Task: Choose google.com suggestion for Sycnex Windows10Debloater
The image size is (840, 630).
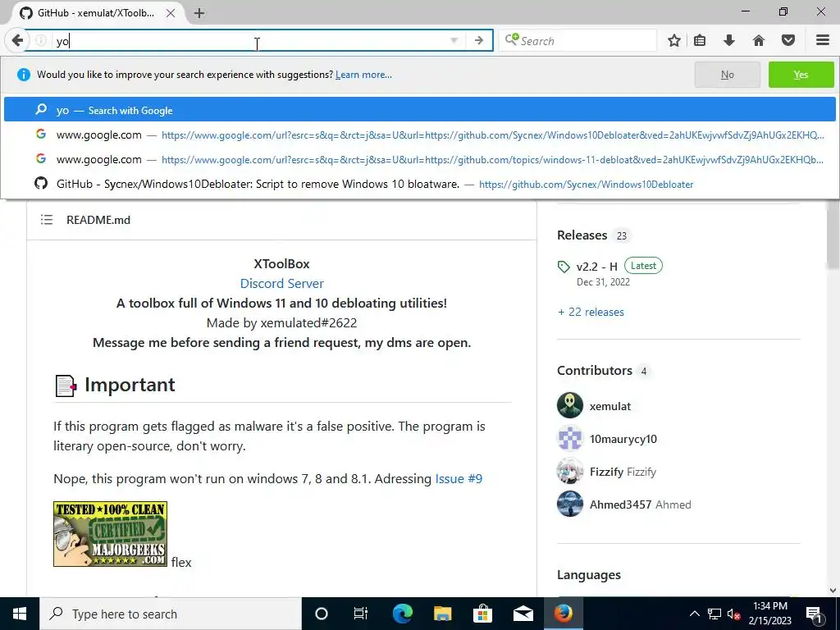Action: 419,135
